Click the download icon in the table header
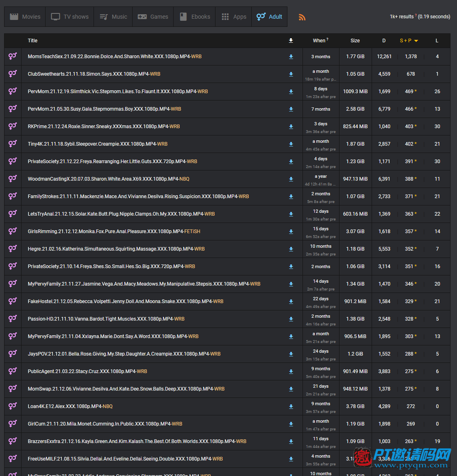 pyautogui.click(x=291, y=41)
